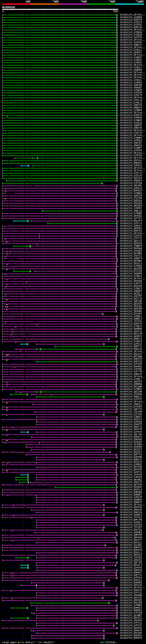Image resolution: width=146 pixels, height=644 pixels.
Task: Select hit label UniRef100_A7QLT9
Action: tap(131, 95)
